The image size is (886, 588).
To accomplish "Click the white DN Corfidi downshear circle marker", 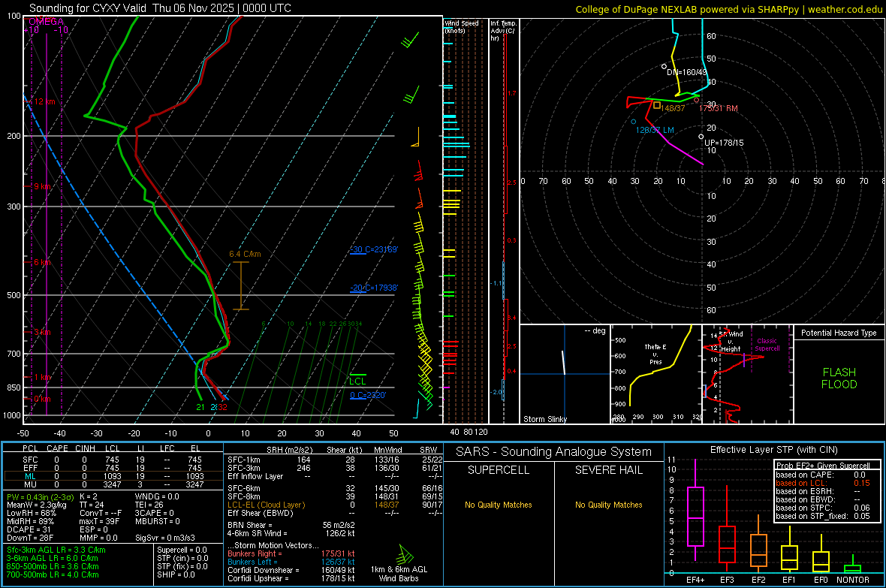I will (664, 67).
